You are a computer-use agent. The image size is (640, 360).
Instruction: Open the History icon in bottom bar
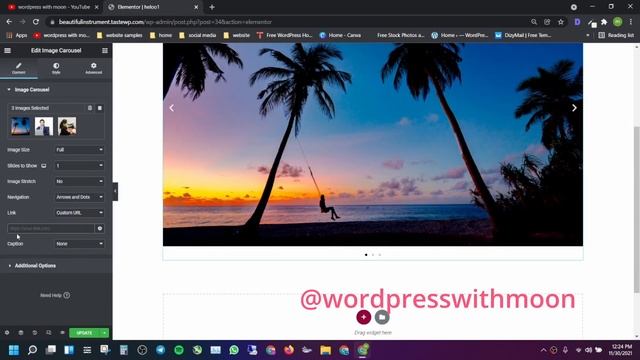[35, 333]
